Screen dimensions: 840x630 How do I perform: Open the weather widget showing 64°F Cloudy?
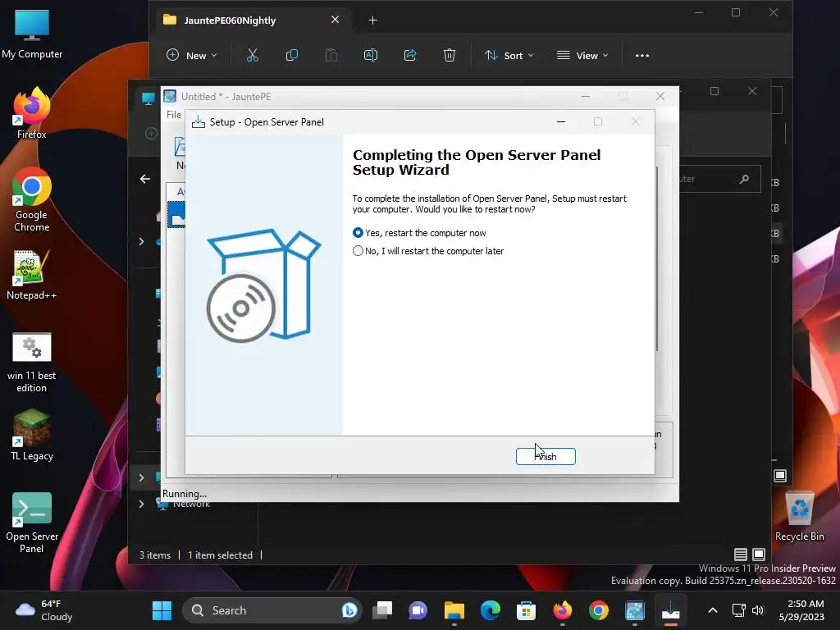(44, 610)
